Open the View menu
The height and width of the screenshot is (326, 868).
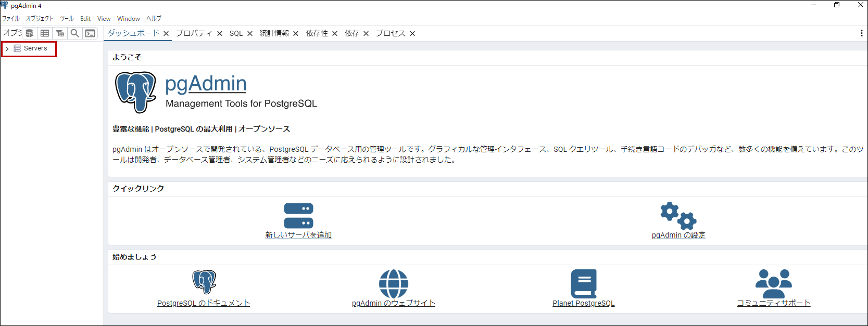104,19
